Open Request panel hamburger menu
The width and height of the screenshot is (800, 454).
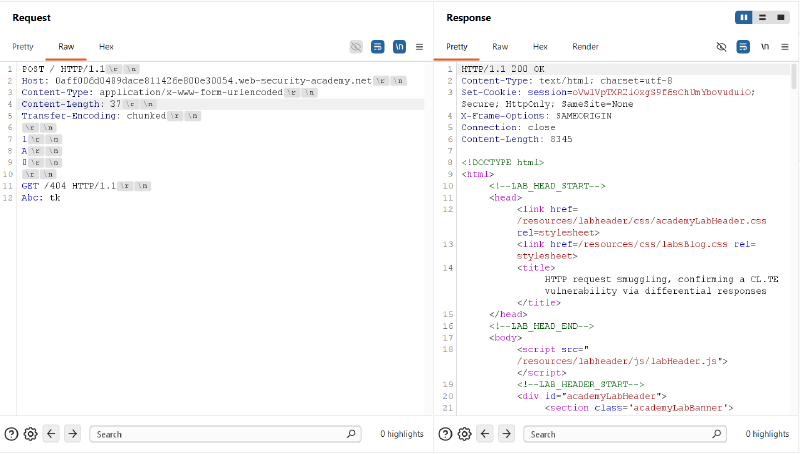[419, 47]
